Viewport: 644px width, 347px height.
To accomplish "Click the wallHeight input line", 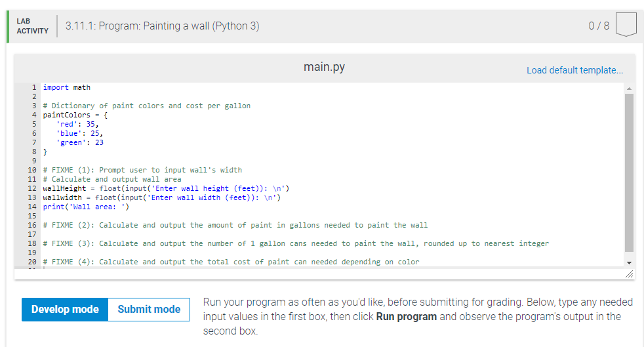I will [x=166, y=188].
